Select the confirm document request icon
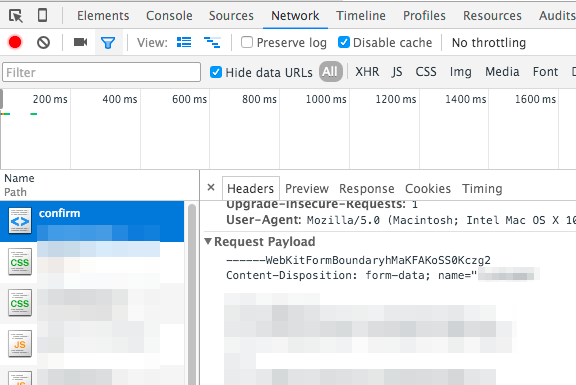 [x=20, y=221]
